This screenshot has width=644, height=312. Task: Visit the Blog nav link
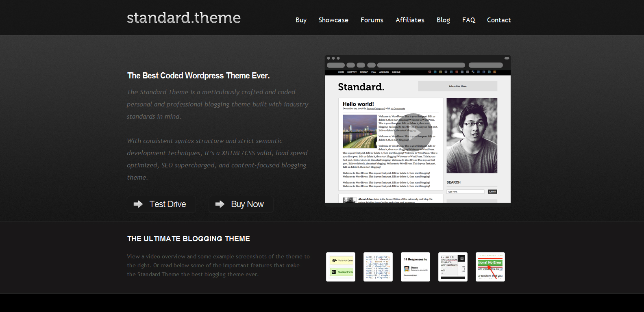tap(443, 20)
